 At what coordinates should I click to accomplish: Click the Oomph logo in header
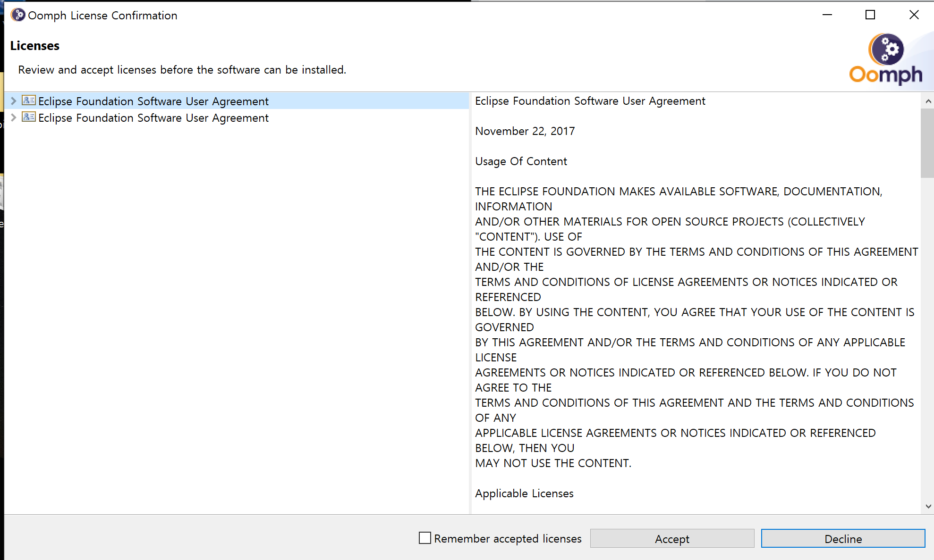pos(885,59)
